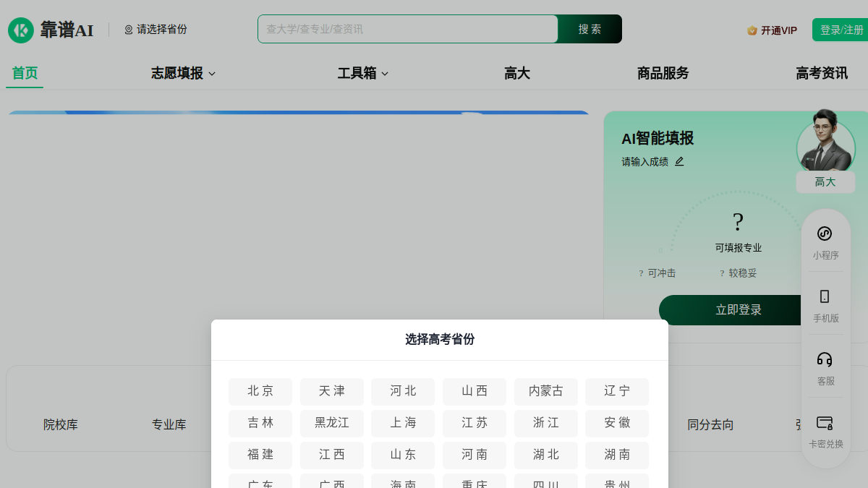
Task: Select province 江西
Action: click(x=332, y=455)
